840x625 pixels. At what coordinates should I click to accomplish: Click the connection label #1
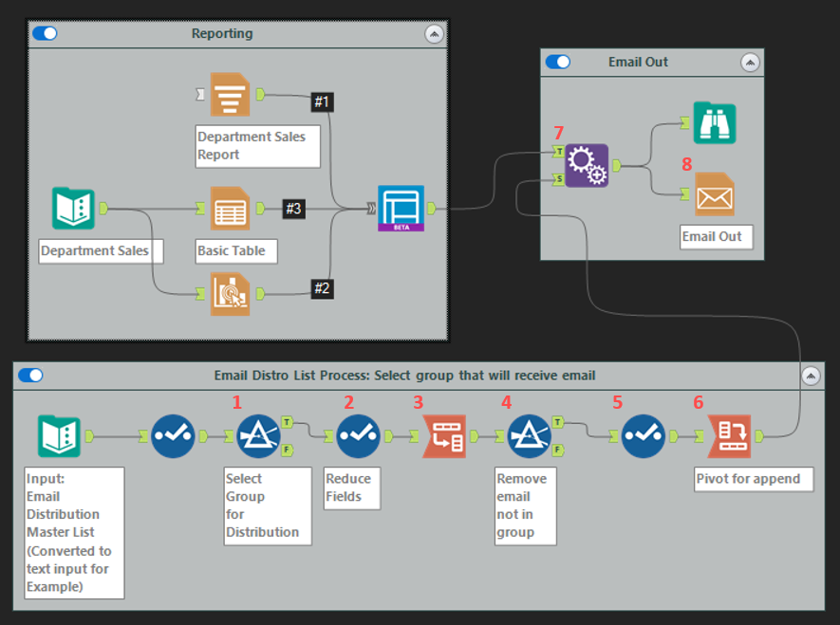[320, 101]
